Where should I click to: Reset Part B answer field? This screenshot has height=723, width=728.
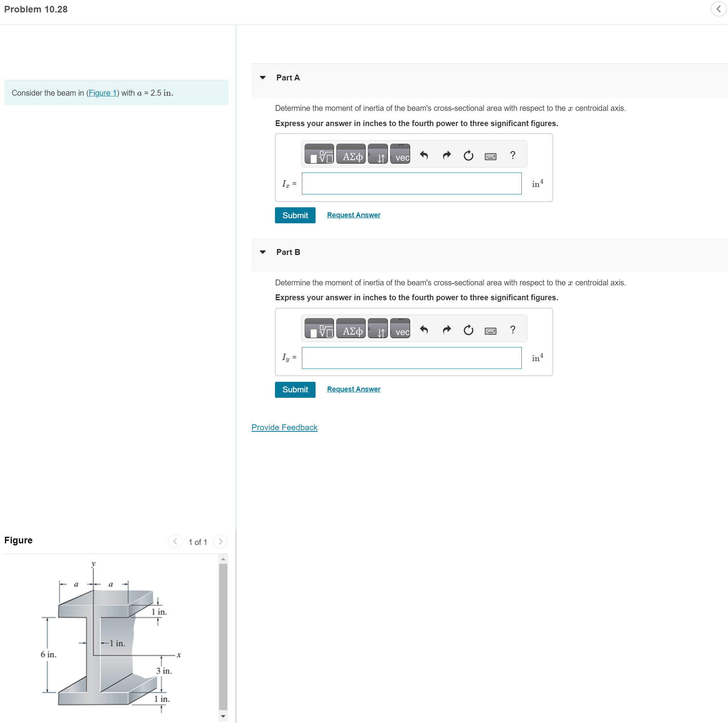pos(468,330)
